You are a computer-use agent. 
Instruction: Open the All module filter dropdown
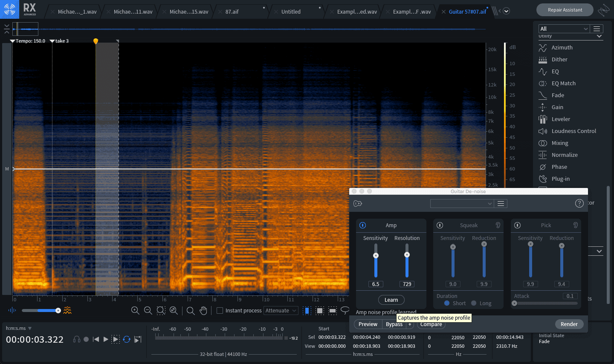[564, 29]
